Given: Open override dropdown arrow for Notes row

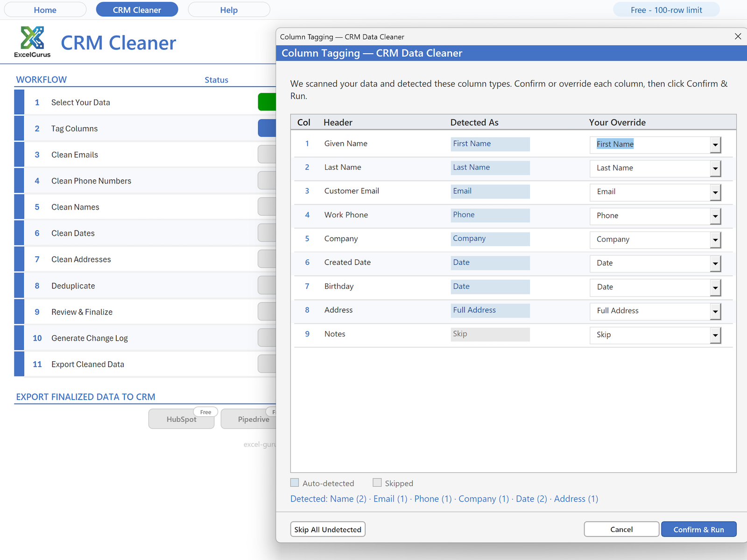Looking at the screenshot, I should pos(715,335).
